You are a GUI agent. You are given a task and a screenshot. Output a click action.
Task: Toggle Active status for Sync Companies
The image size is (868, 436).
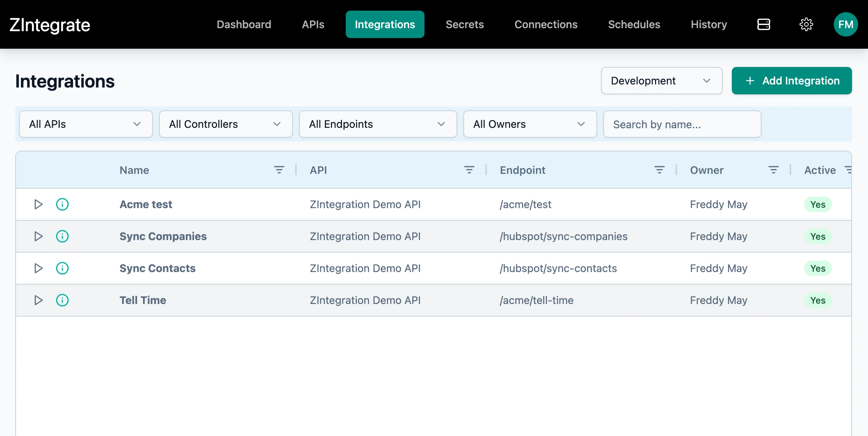coord(818,236)
